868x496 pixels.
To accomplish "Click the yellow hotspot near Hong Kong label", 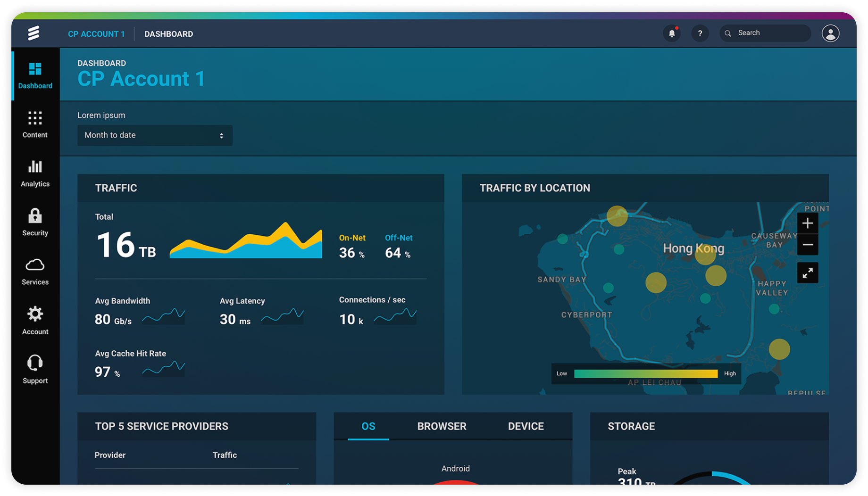I will pos(705,255).
